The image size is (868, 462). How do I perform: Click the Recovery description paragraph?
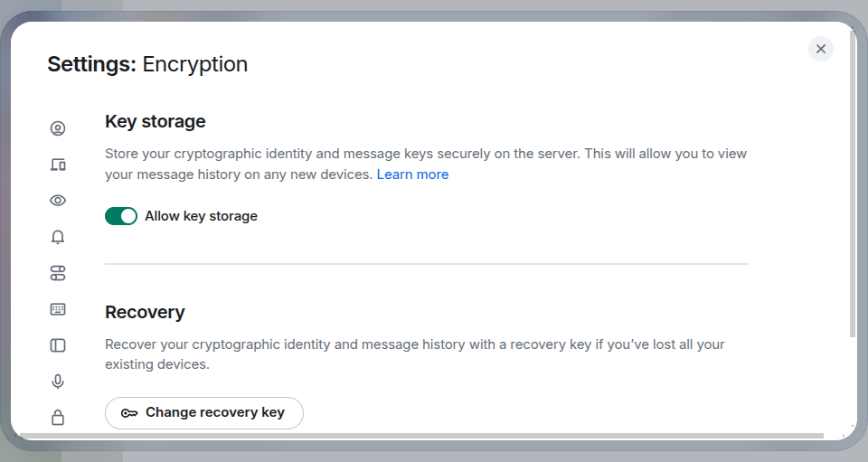(x=414, y=354)
